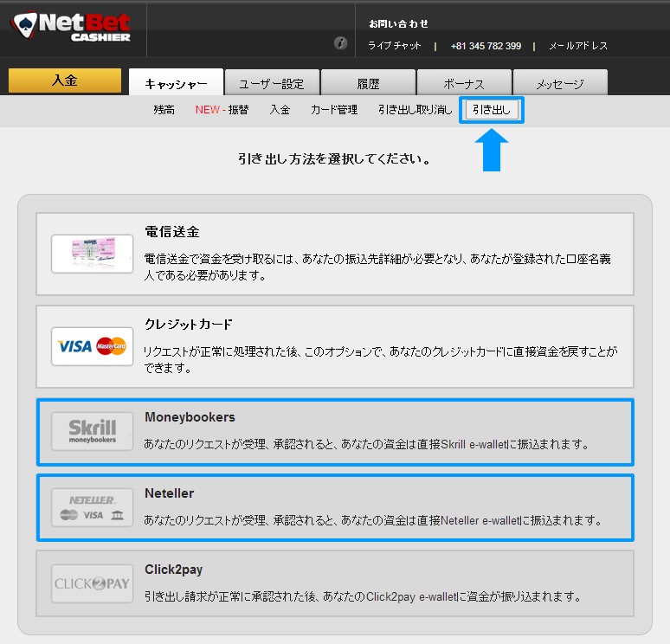Open the 履歴 tab
This screenshot has height=644, width=670.
(368, 82)
